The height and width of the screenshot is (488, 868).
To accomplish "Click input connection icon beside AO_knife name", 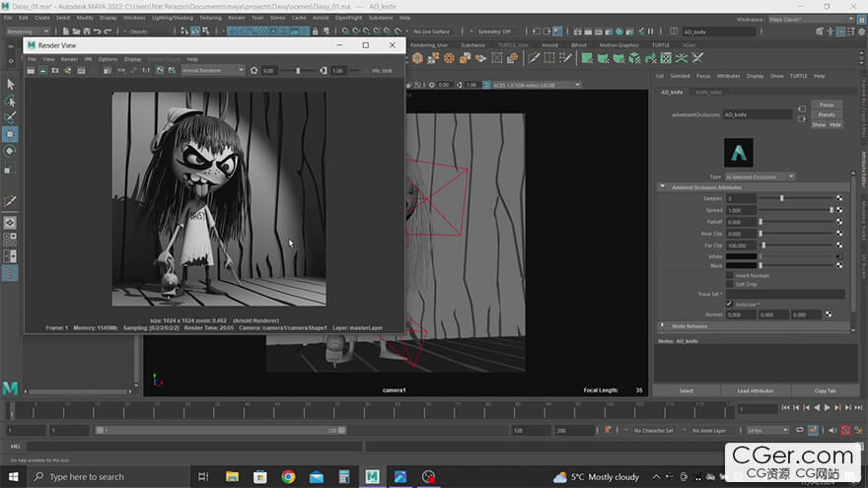I will 802,109.
